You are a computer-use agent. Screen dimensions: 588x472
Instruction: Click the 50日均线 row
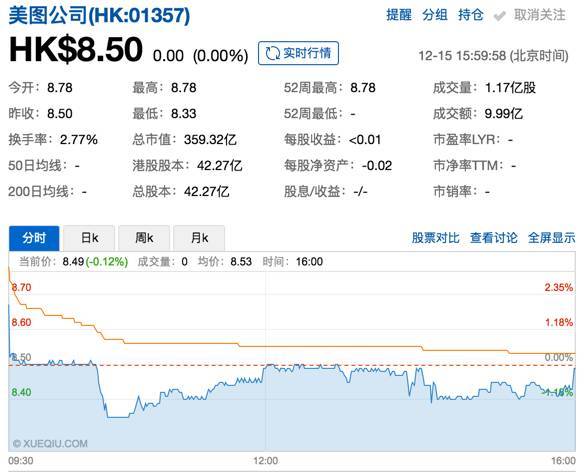44,165
